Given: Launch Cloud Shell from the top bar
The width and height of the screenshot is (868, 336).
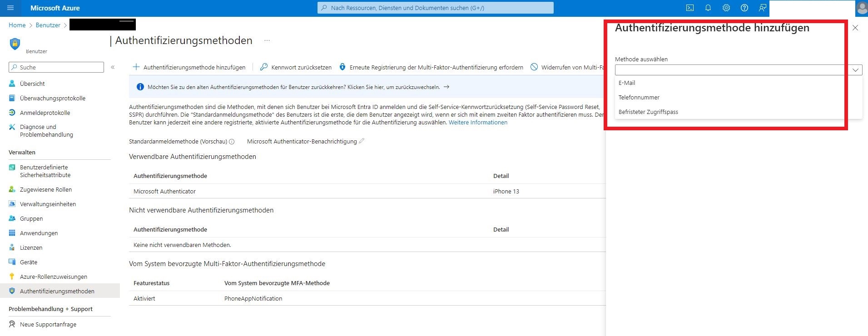Looking at the screenshot, I should 689,8.
